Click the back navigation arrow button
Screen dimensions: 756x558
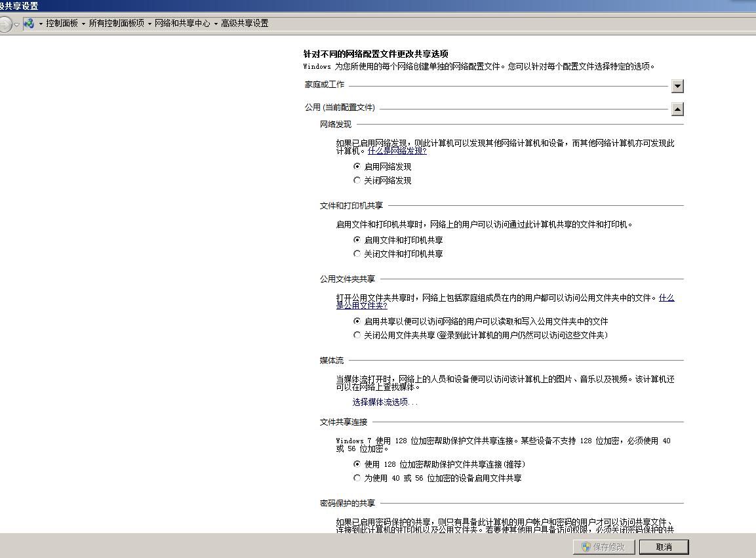[5, 24]
